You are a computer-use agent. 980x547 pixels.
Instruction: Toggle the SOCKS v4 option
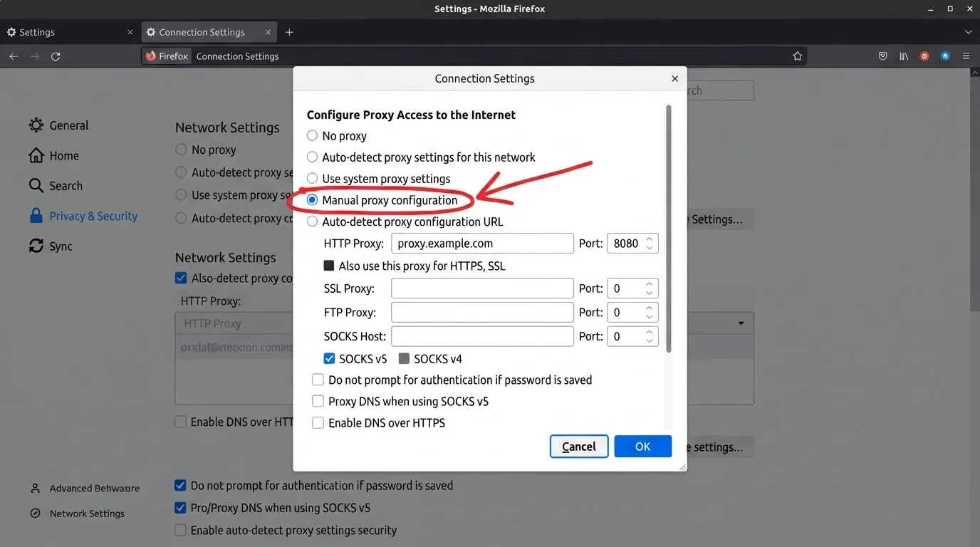tap(404, 359)
